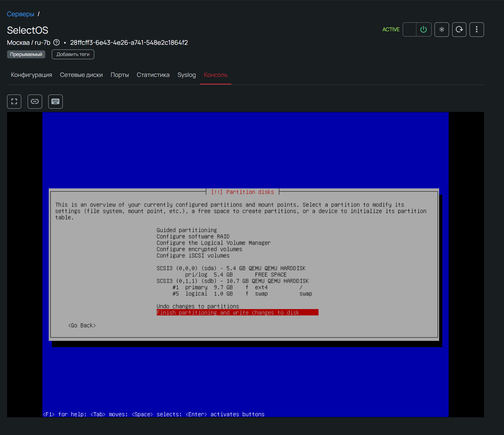Click the console link icon button
This screenshot has width=504, height=435.
point(35,102)
